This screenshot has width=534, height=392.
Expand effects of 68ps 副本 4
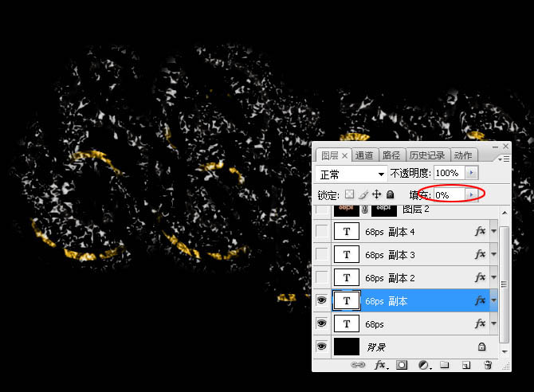pyautogui.click(x=494, y=232)
